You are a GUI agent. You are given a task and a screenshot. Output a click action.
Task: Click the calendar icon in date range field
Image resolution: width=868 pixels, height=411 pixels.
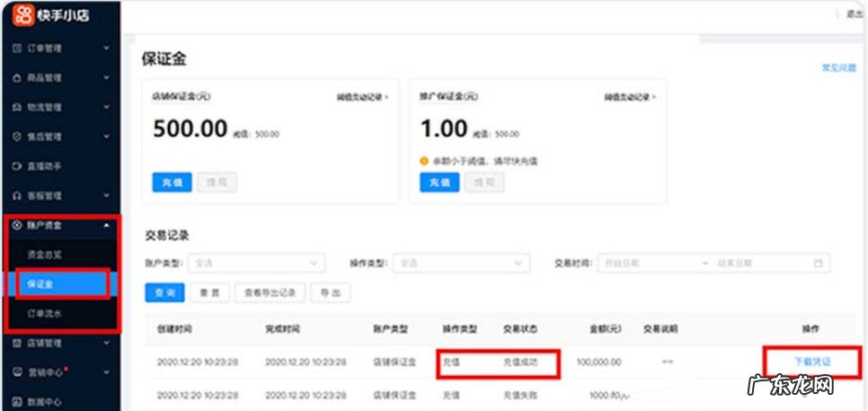(x=818, y=264)
